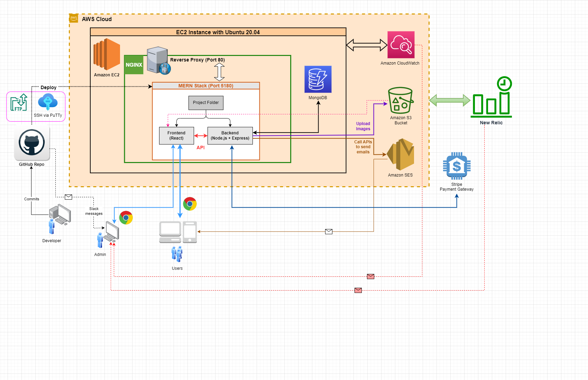Select the Amazon EC2 text label
This screenshot has height=380, width=588.
pyautogui.click(x=107, y=75)
